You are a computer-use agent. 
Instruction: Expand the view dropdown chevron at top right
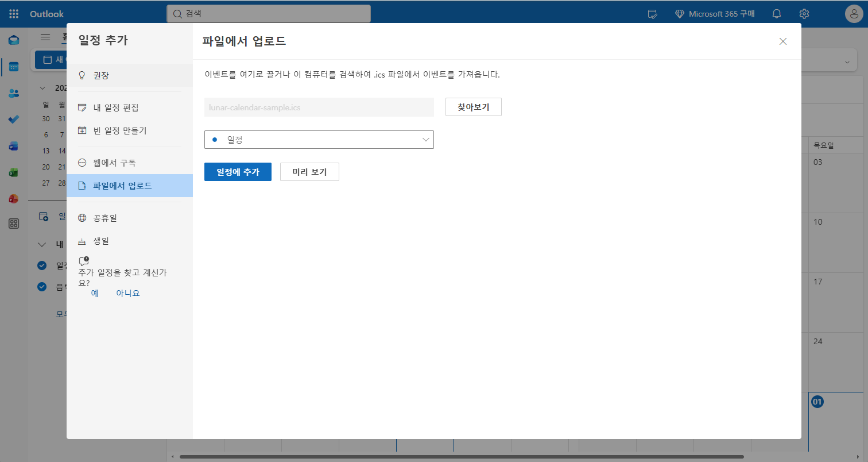847,61
